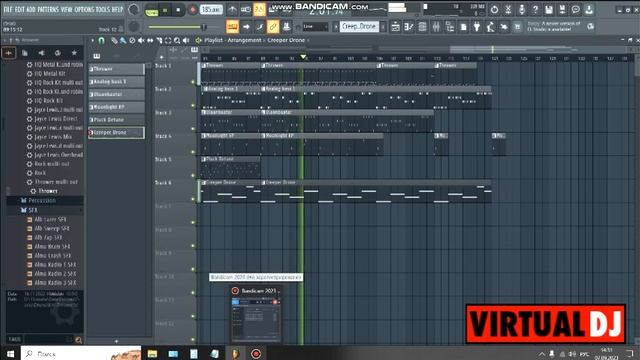Open FL Studio from the Windows taskbar
The height and width of the screenshot is (360, 640).
coord(236,353)
